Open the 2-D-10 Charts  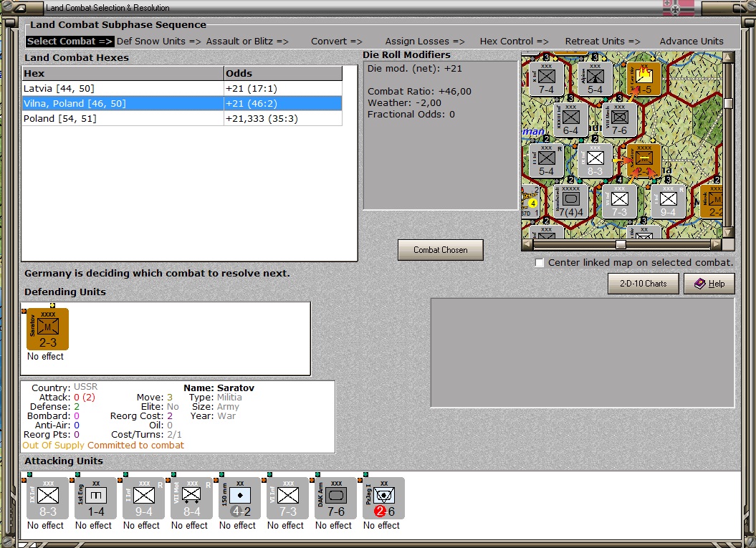[643, 284]
